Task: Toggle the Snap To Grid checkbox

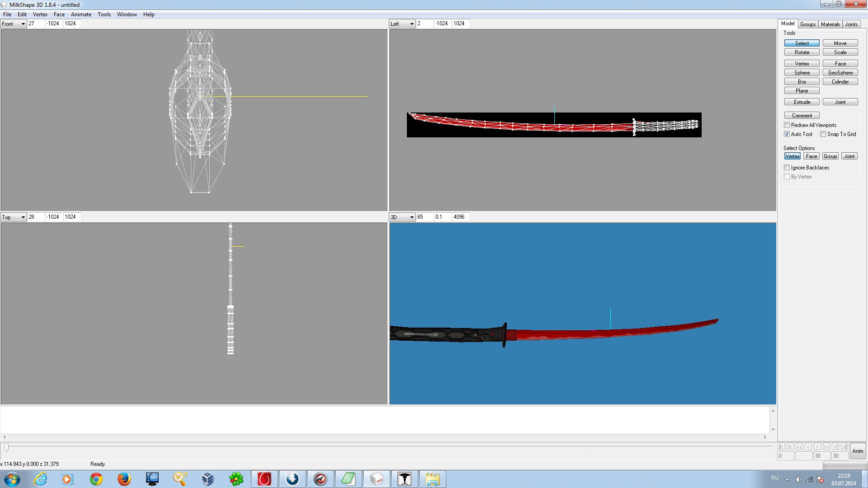Action: [823, 134]
